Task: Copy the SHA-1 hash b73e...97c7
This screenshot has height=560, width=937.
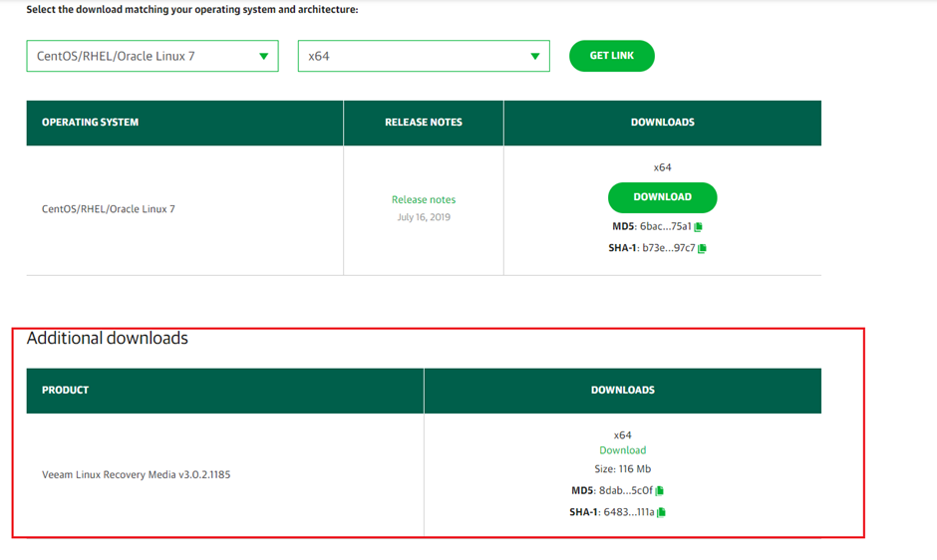Action: pyautogui.click(x=703, y=248)
